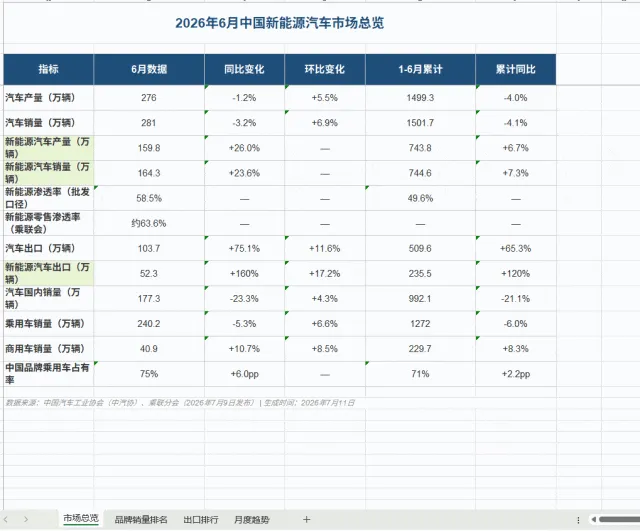
Task: Switch to the 品牌销量排名 sheet tab
Action: pyautogui.click(x=141, y=520)
